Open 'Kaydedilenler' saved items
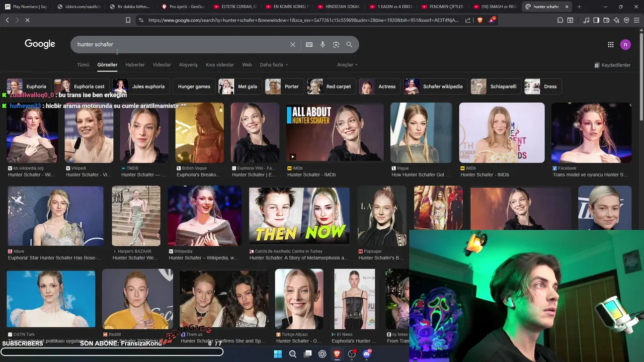The height and width of the screenshot is (362, 644). tap(612, 65)
